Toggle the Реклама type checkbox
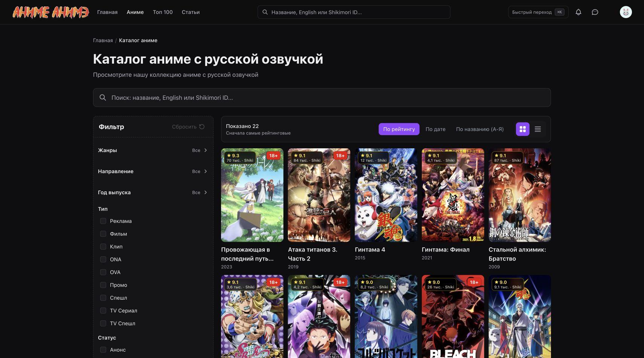The width and height of the screenshot is (644, 358). tap(103, 221)
